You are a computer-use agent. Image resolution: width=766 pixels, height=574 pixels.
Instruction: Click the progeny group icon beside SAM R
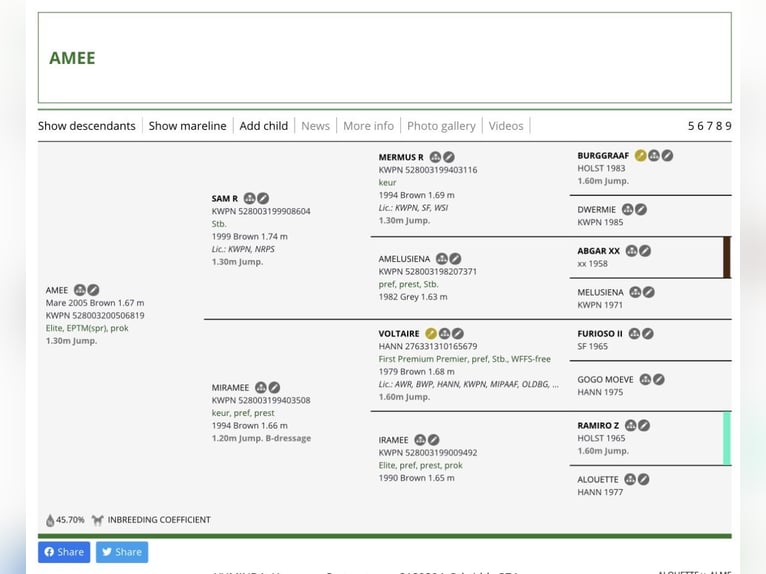point(250,199)
